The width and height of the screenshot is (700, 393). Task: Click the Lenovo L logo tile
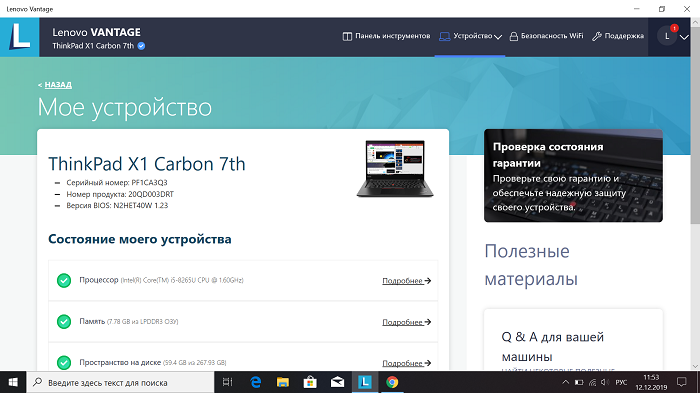pos(20,37)
